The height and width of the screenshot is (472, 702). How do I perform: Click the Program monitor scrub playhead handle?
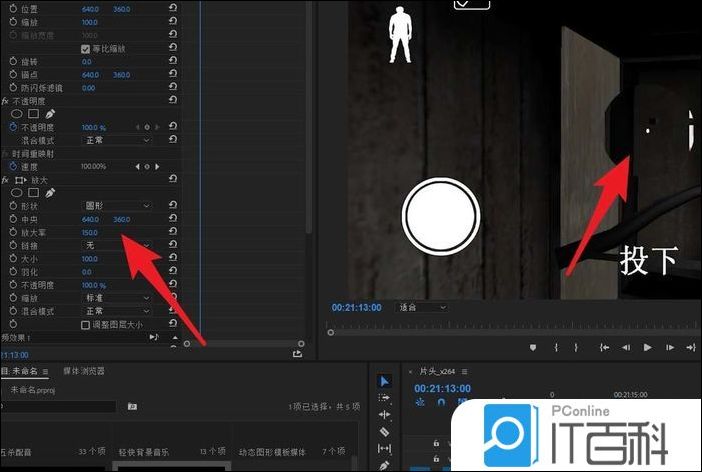(x=330, y=332)
